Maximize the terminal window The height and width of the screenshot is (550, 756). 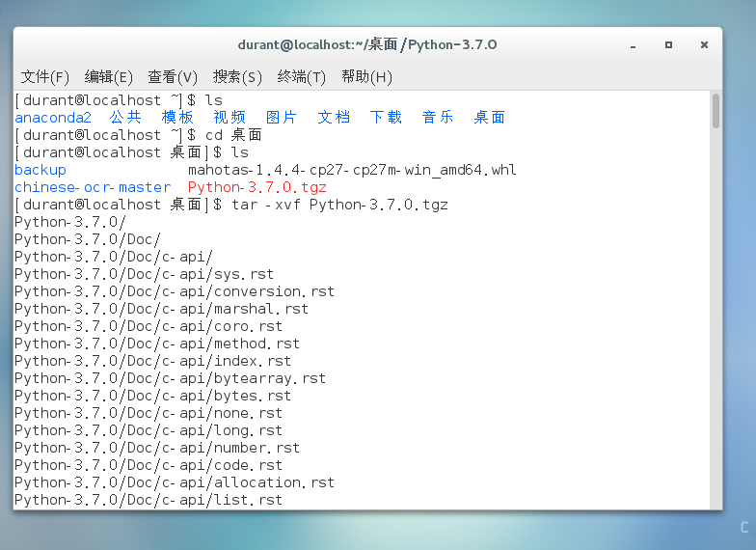pos(669,44)
